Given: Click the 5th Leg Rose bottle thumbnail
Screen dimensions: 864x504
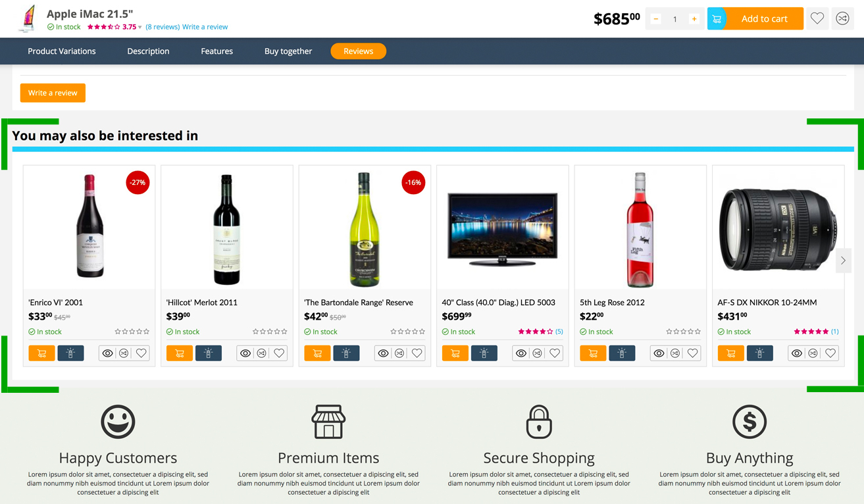Looking at the screenshot, I should pos(640,230).
